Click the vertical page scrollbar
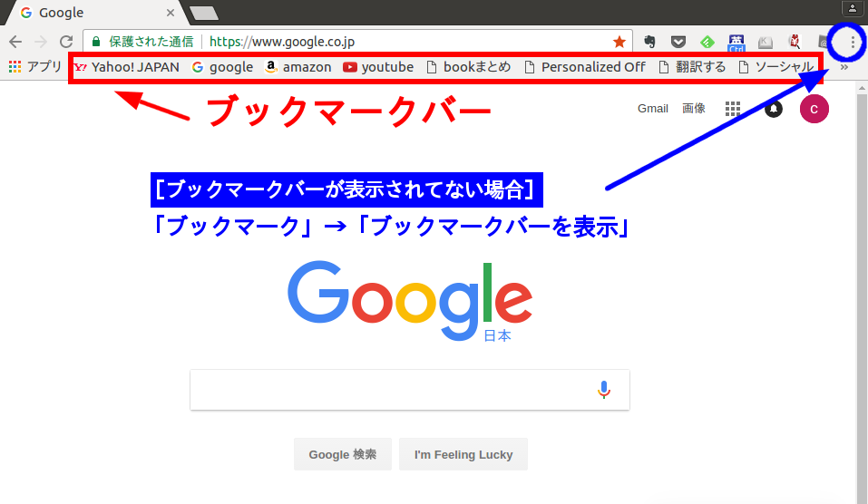The width and height of the screenshot is (868, 504). pyautogui.click(x=862, y=299)
